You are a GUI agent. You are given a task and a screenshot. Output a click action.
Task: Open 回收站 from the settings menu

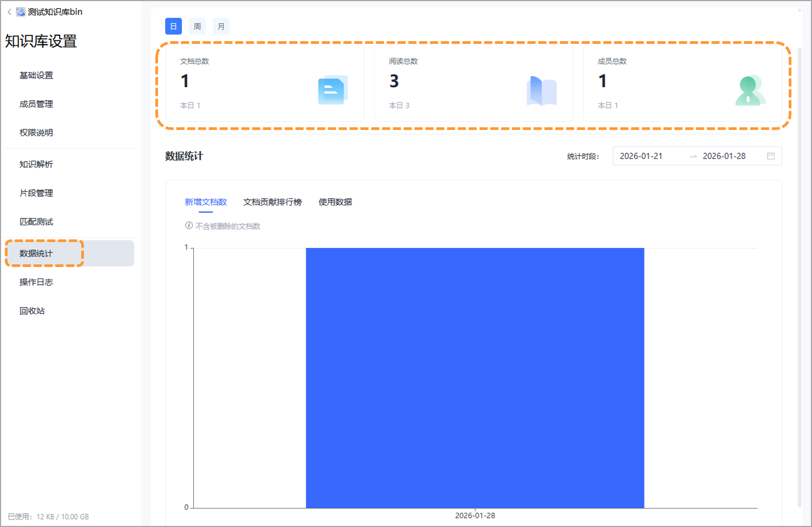tap(31, 310)
